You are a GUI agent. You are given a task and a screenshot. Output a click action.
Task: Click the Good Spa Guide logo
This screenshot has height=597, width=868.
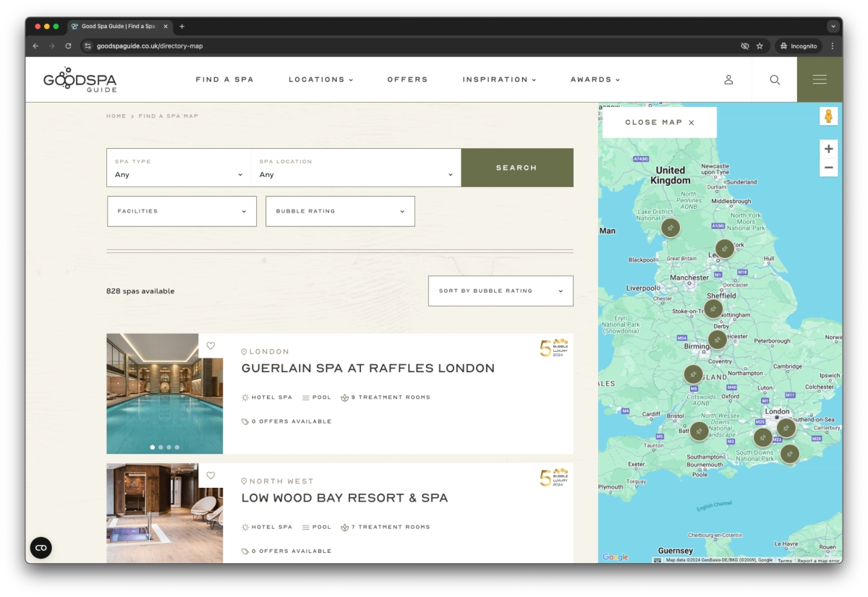80,80
